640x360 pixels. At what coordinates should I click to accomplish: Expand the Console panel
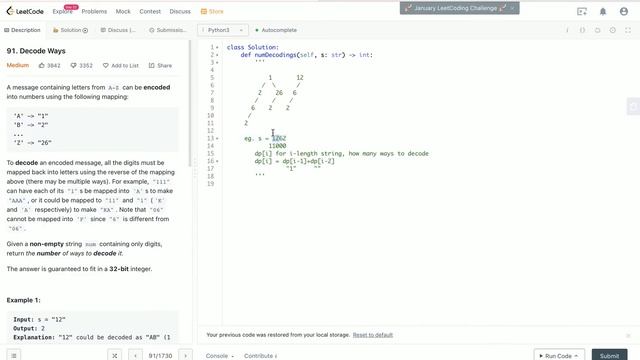[x=220, y=356]
